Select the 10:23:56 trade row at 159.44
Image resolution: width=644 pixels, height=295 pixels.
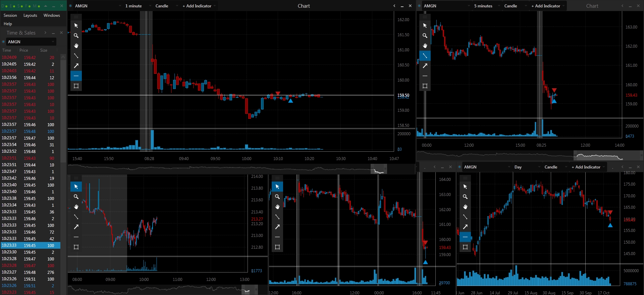(31, 78)
